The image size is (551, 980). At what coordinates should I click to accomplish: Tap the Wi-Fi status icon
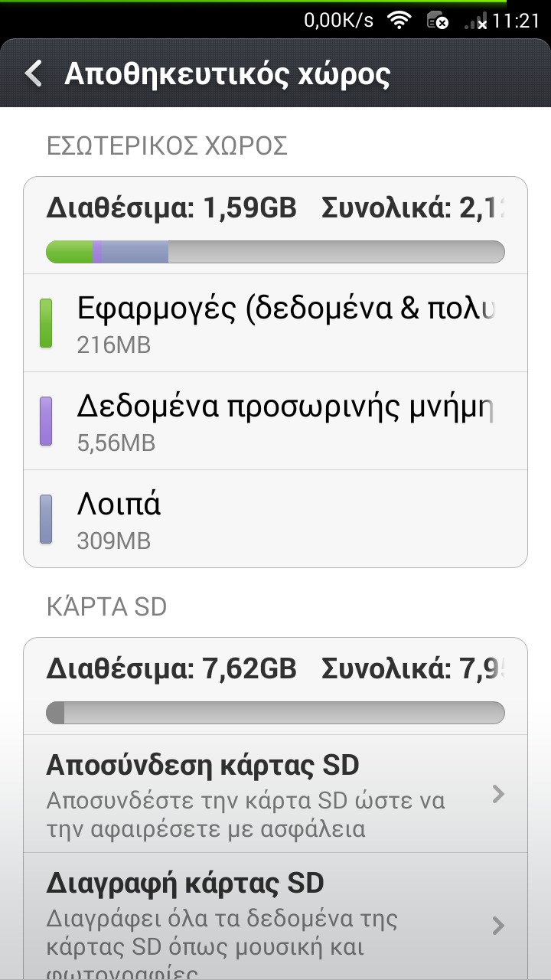399,21
